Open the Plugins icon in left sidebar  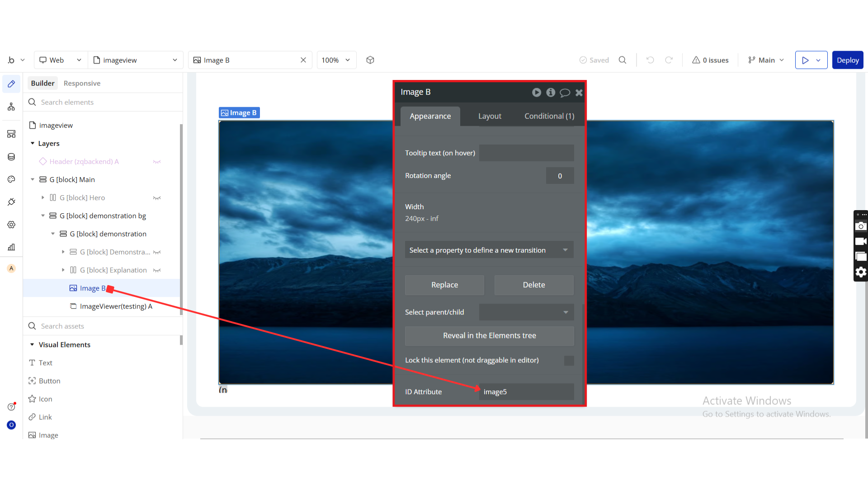11,202
